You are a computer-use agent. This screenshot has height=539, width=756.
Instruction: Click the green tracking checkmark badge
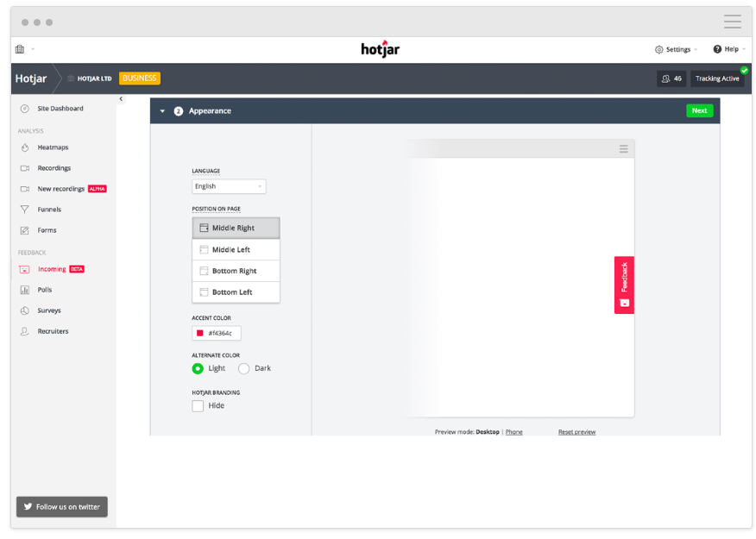coord(744,71)
